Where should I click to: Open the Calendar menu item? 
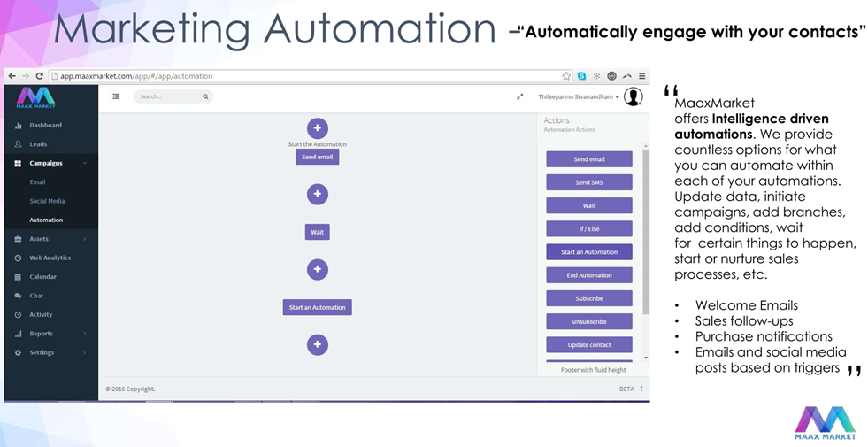tap(42, 276)
